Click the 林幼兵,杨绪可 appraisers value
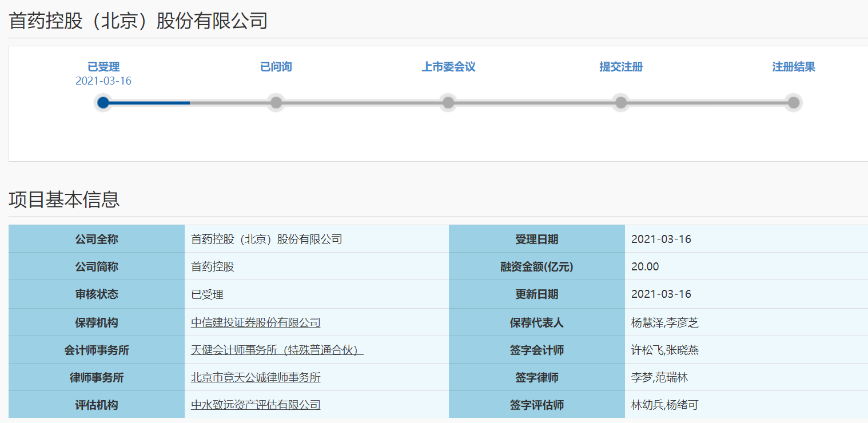The width and height of the screenshot is (868, 423). (x=665, y=405)
